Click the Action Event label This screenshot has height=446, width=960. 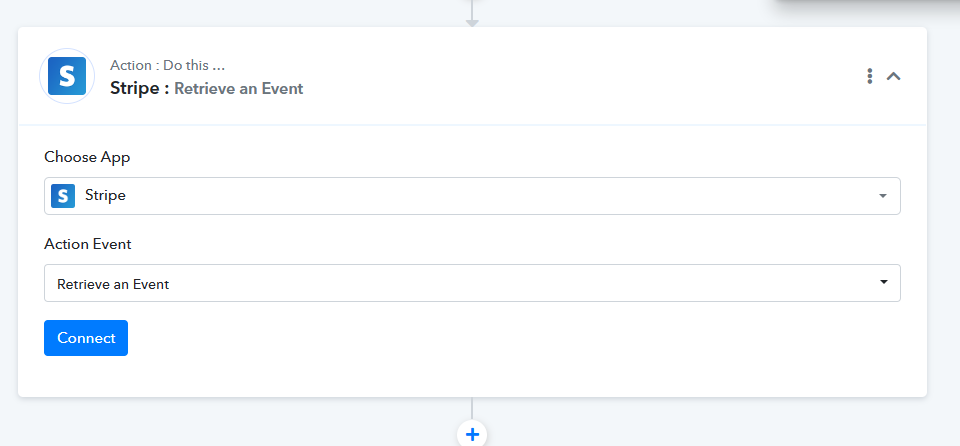click(88, 244)
